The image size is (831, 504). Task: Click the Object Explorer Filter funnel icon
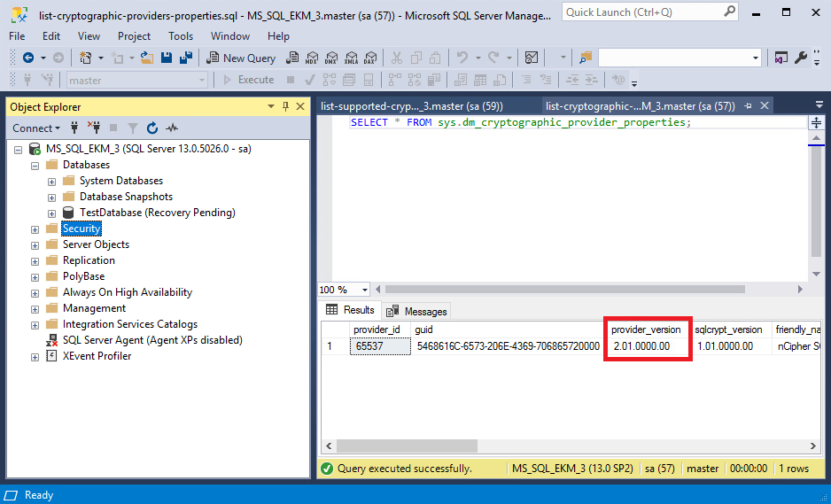tap(133, 128)
